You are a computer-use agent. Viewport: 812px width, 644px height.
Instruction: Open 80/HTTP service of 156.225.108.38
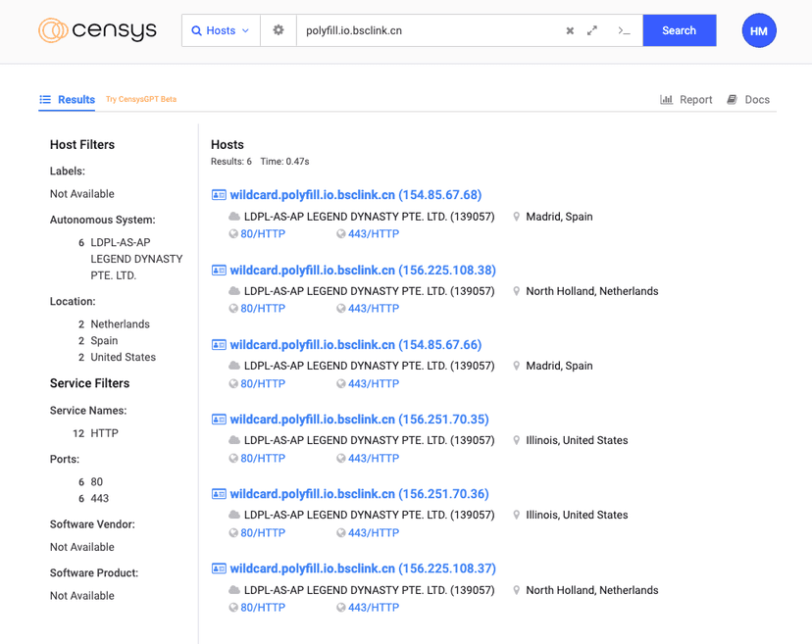tap(263, 308)
